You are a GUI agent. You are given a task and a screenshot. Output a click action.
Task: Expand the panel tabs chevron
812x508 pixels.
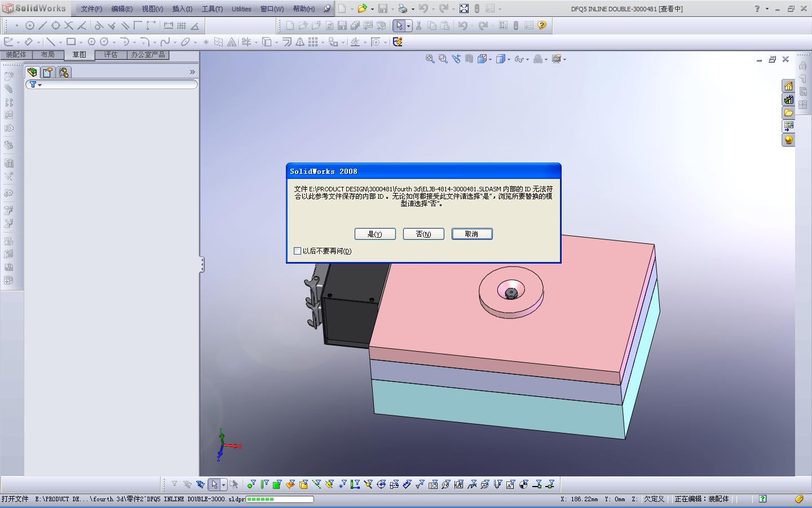click(x=192, y=72)
